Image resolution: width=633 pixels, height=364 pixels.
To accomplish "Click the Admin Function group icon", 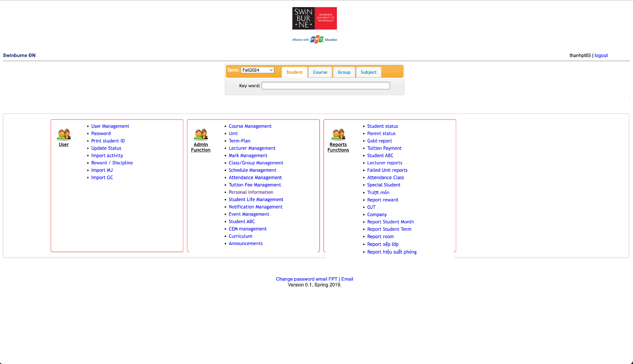I will click(x=201, y=135).
